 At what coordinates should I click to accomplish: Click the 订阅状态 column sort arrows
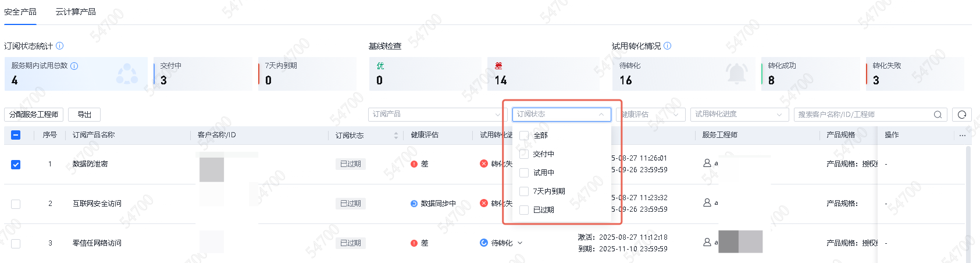click(396, 136)
